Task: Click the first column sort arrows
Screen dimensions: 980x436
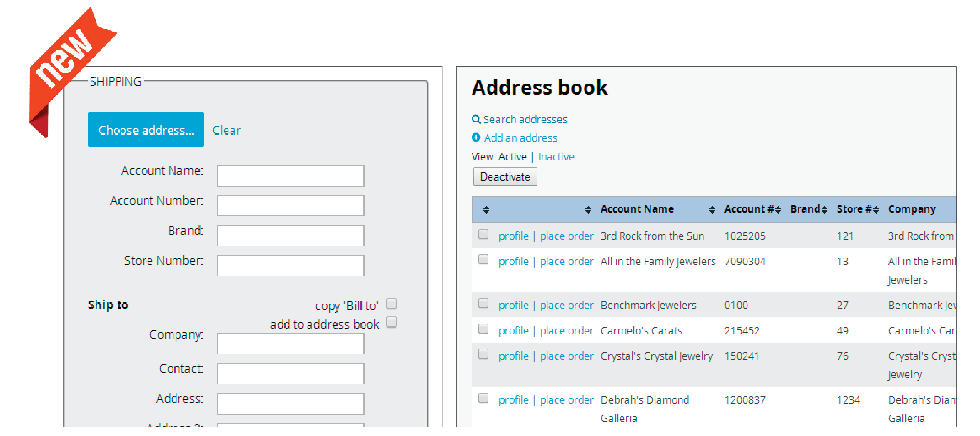Action: coord(486,210)
